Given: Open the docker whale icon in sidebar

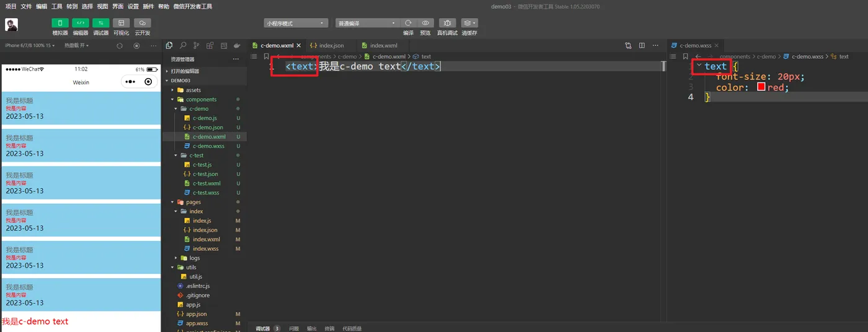Looking at the screenshot, I should 237,45.
